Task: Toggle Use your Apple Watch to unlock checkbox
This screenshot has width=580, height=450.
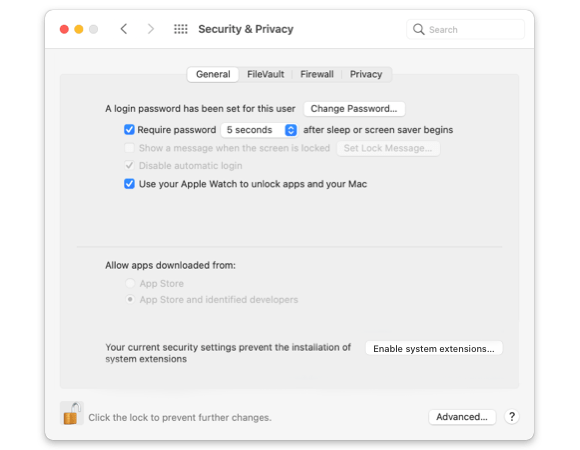Action: [129, 184]
